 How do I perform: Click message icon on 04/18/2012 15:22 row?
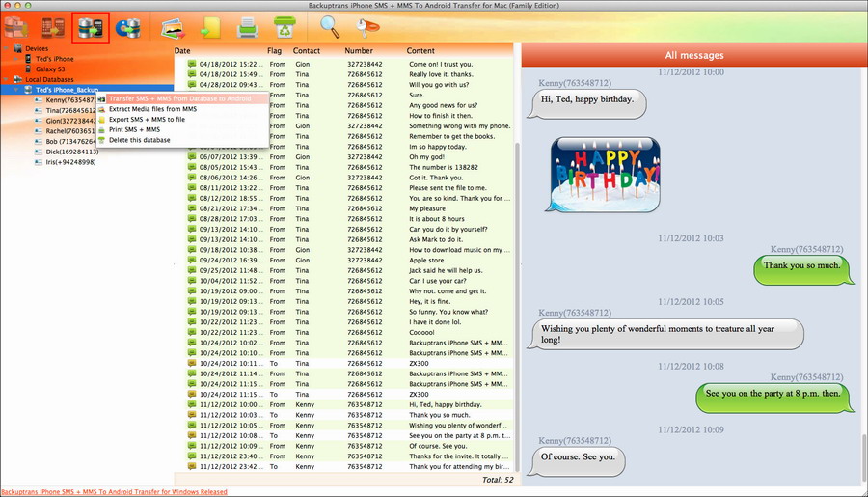192,65
